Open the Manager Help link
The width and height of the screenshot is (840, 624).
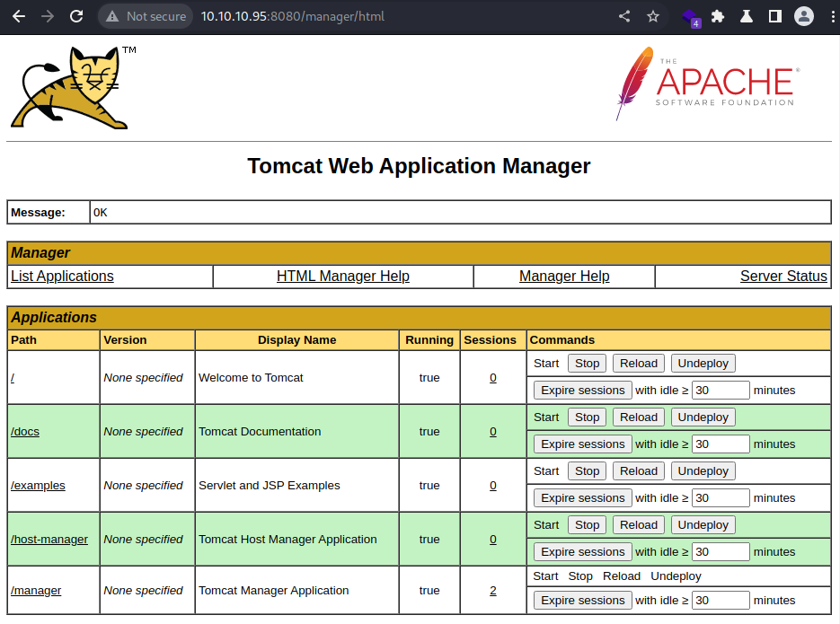coord(564,277)
